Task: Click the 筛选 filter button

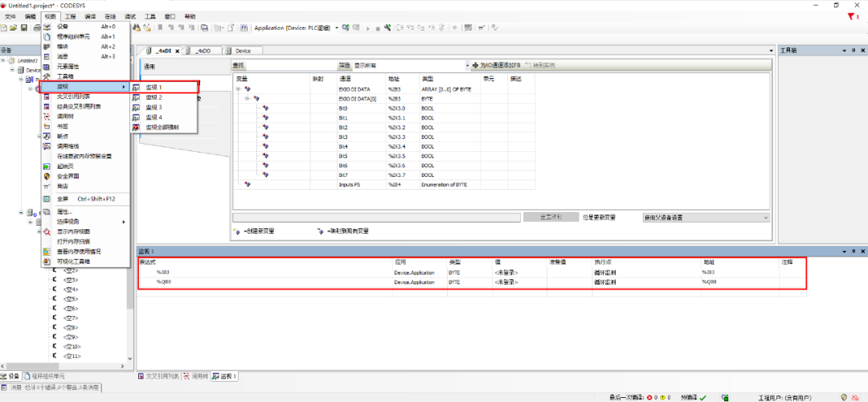Action: tap(344, 65)
